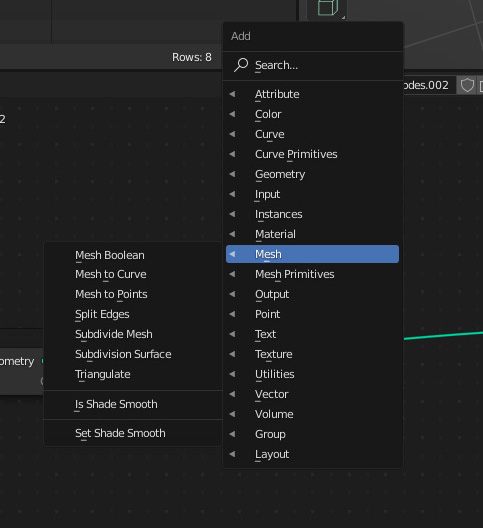Image resolution: width=483 pixels, height=528 pixels.
Task: Add a Set Shade Smooth node
Action: pyautogui.click(x=133, y=433)
